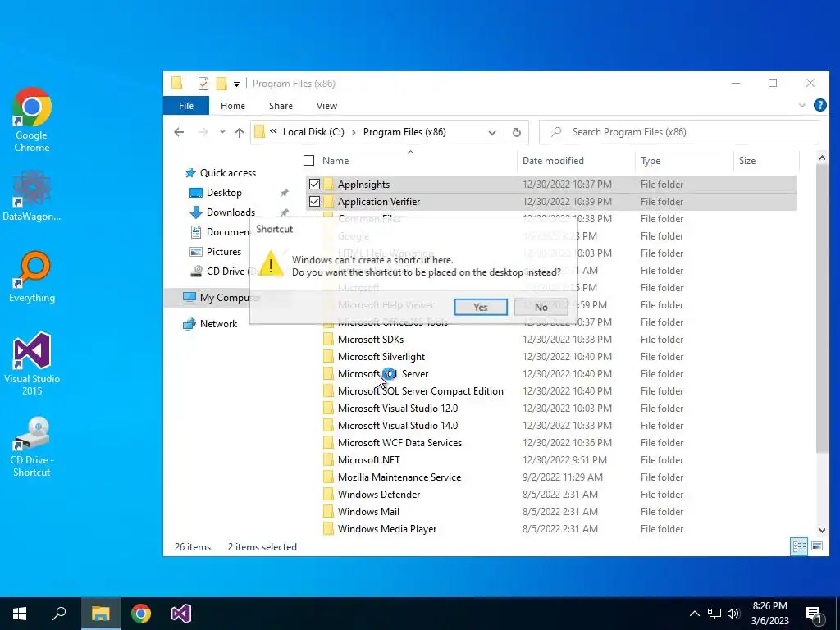Open Customize Quick Access Toolbar dropdown
The image size is (840, 630).
(x=236, y=84)
